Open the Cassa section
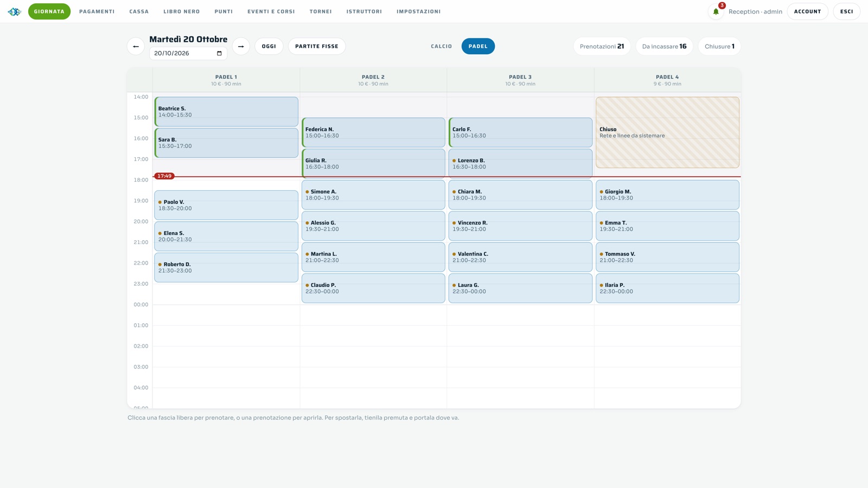The height and width of the screenshot is (488, 868). [x=139, y=11]
